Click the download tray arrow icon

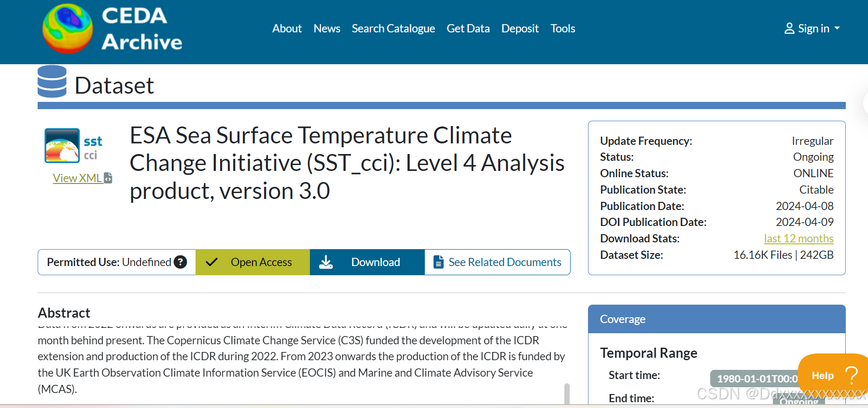pyautogui.click(x=326, y=262)
